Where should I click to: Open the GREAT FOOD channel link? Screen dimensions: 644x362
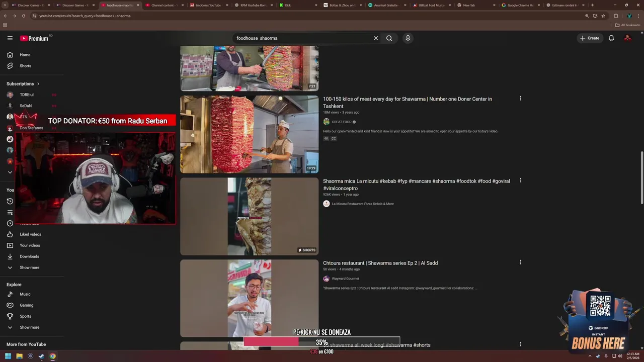coord(342,122)
